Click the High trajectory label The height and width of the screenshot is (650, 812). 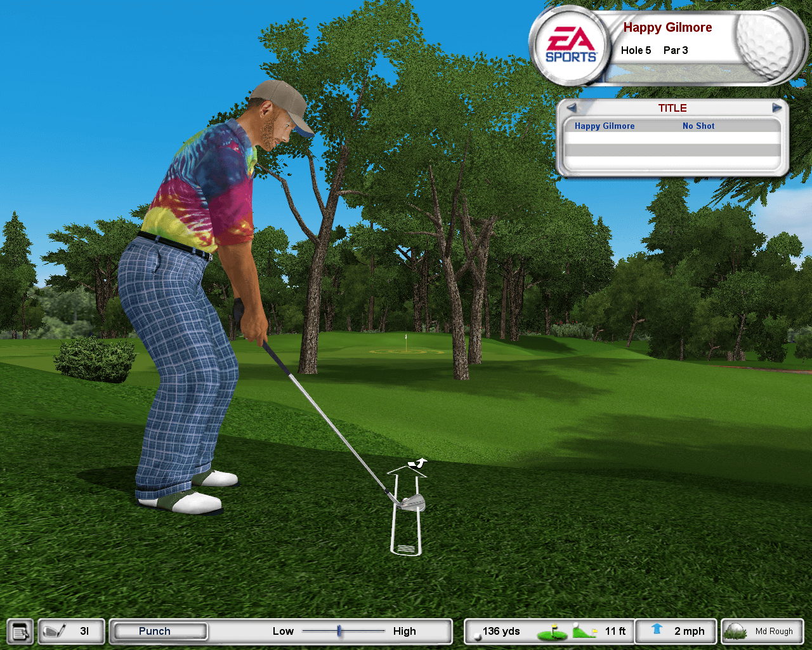pos(404,631)
